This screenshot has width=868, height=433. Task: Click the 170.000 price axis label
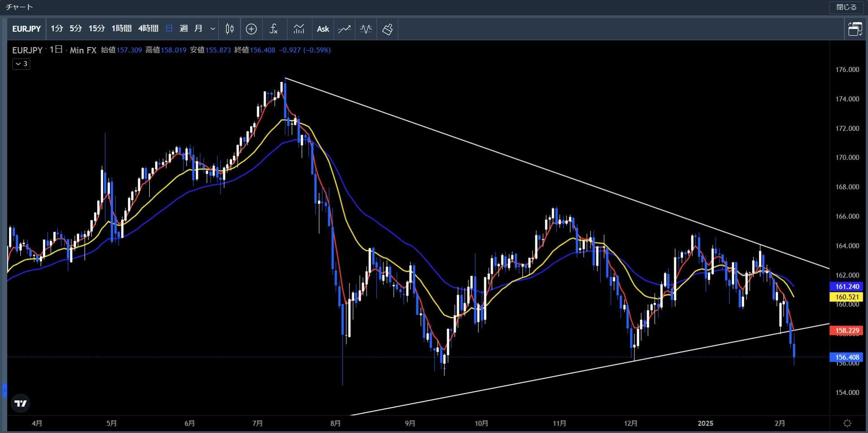(x=847, y=157)
